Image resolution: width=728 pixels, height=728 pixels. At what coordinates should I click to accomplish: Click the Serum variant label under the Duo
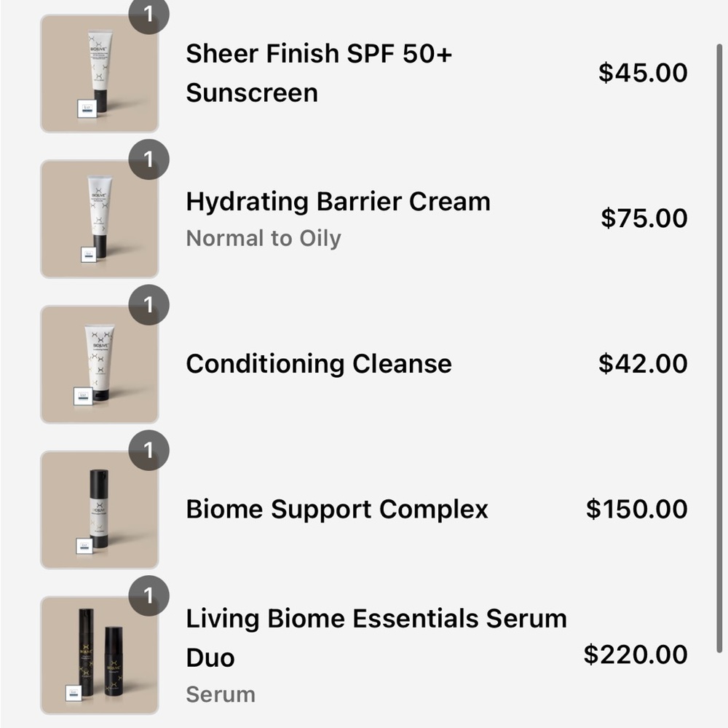219,694
